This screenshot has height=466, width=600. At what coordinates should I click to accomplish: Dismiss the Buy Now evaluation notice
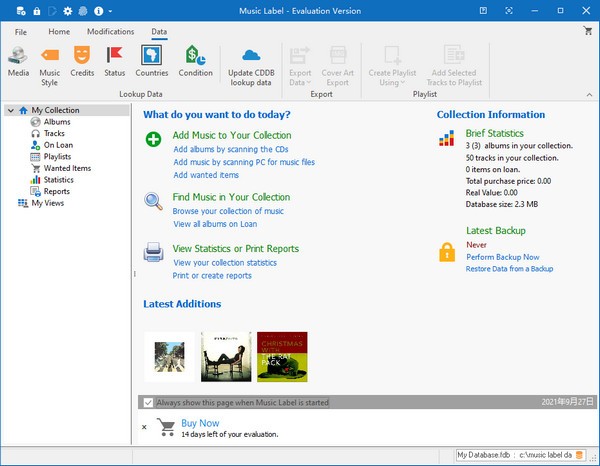[x=143, y=428]
